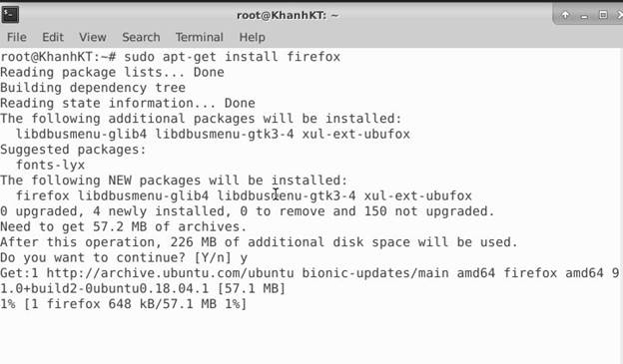Click the root@KhanhKT window title text
This screenshot has width=623, height=364.
coord(288,16)
